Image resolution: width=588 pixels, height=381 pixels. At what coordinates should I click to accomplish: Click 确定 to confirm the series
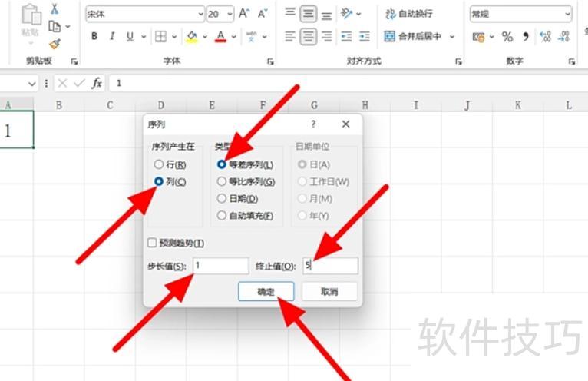(266, 291)
